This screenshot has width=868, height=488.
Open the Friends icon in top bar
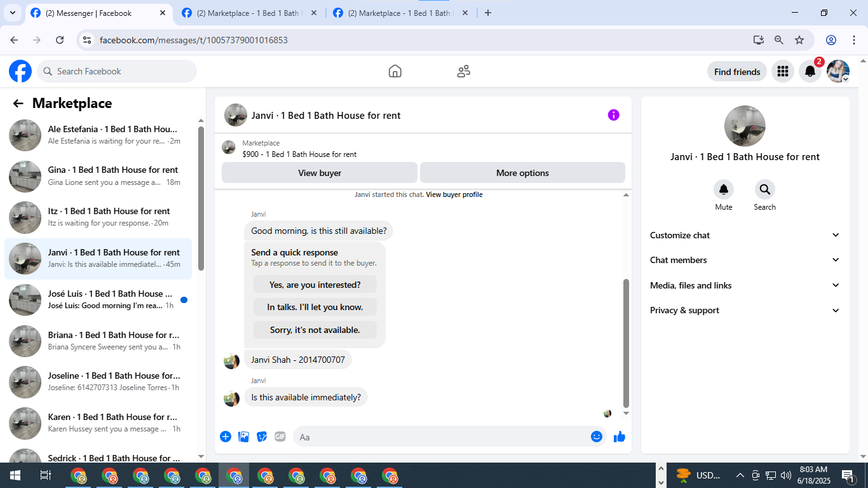tap(464, 71)
